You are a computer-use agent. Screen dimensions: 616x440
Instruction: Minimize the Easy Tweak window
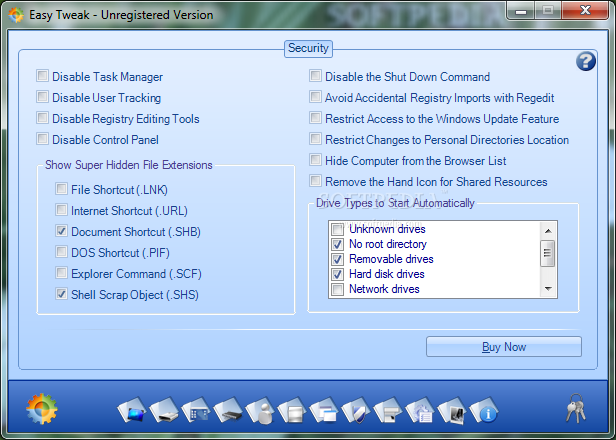click(x=521, y=11)
